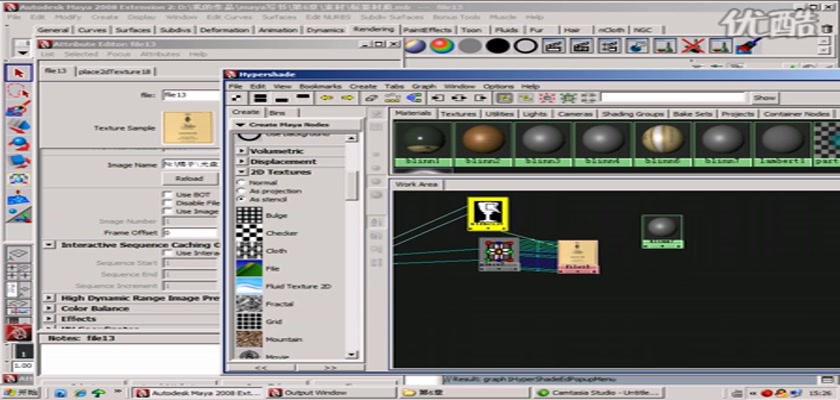Select the arrow Select tool in toolbox
840x400 pixels.
(19, 73)
